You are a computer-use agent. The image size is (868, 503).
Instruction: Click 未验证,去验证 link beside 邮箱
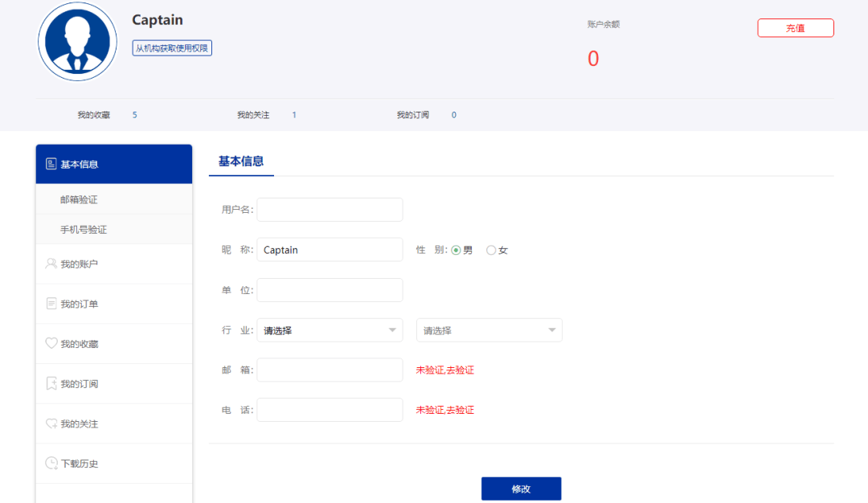(444, 370)
